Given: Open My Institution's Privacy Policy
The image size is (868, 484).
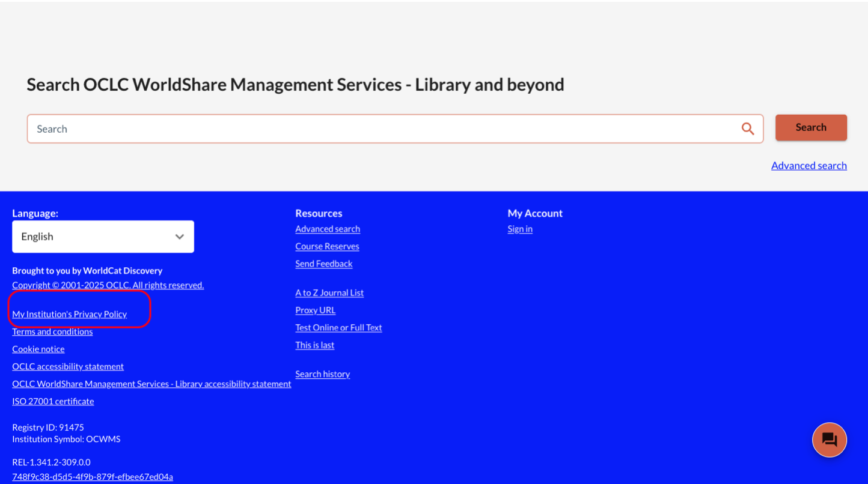Looking at the screenshot, I should 69,314.
